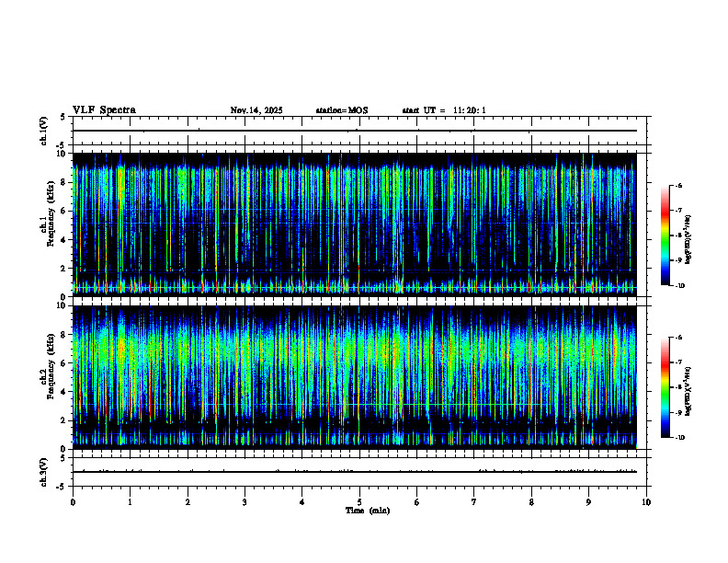Screen dimensions: 728x563
Task: Click inside the ch.1 spectrogram panel
Action: tap(355, 224)
